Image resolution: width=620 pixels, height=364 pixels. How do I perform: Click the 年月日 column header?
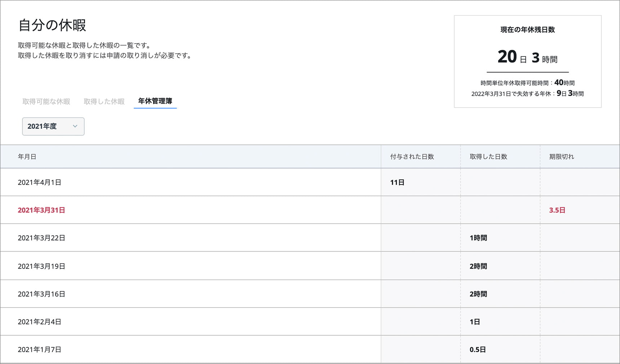27,157
